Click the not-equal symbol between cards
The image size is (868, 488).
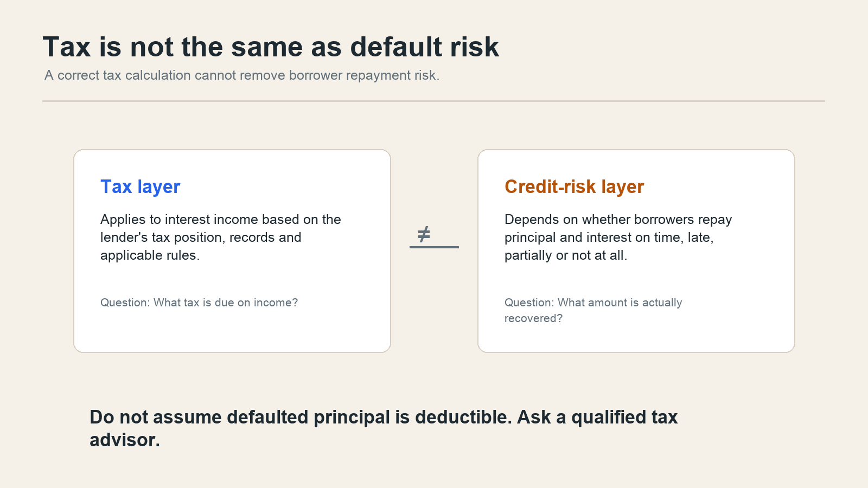click(424, 234)
